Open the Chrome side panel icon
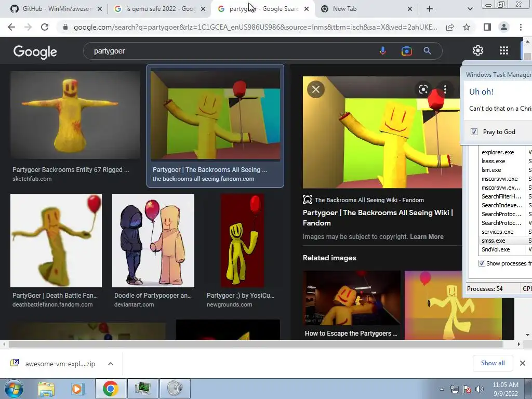 pos(487,27)
